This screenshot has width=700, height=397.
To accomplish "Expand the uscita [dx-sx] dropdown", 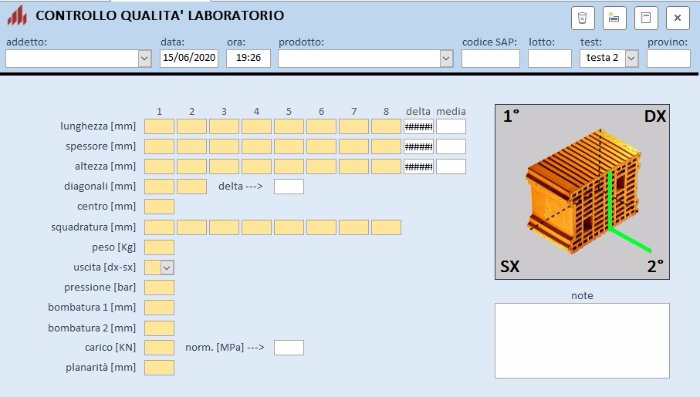I will (x=167, y=267).
